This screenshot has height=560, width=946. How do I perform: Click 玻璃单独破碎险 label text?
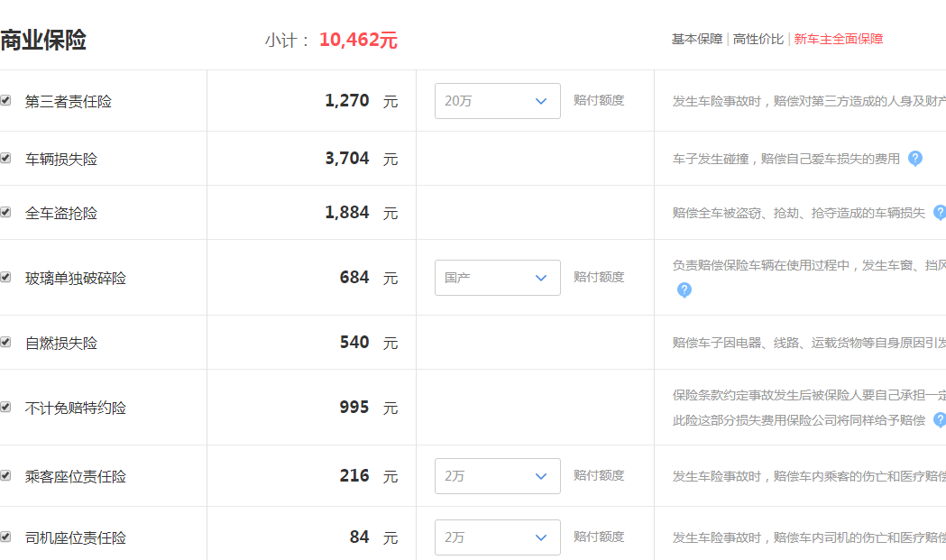click(x=76, y=278)
